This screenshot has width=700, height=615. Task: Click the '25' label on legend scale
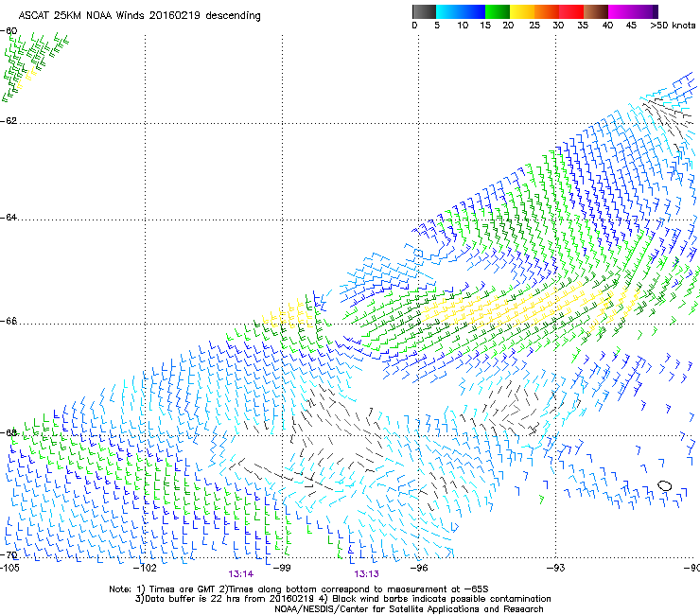pyautogui.click(x=534, y=26)
